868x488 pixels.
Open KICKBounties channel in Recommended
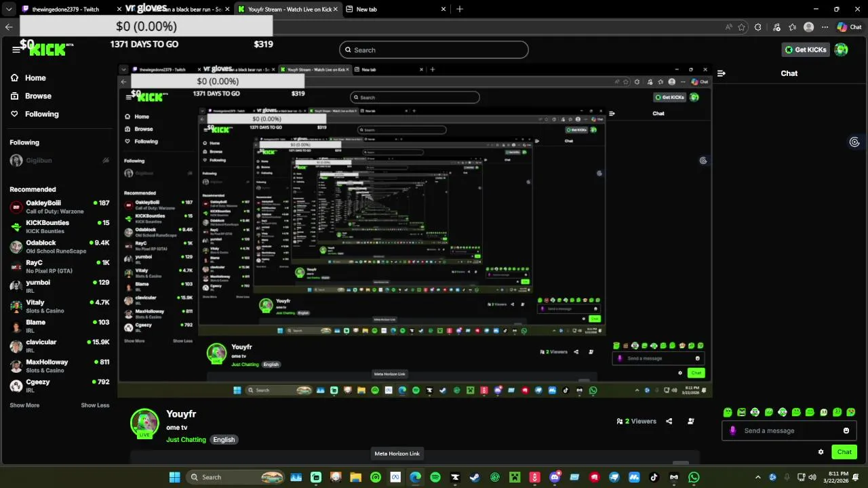coord(60,226)
